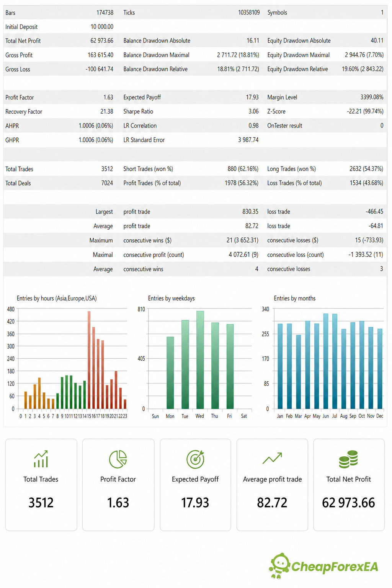This screenshot has height=588, width=392.
Task: Click the Dec bar in months chart
Action: click(x=380, y=369)
